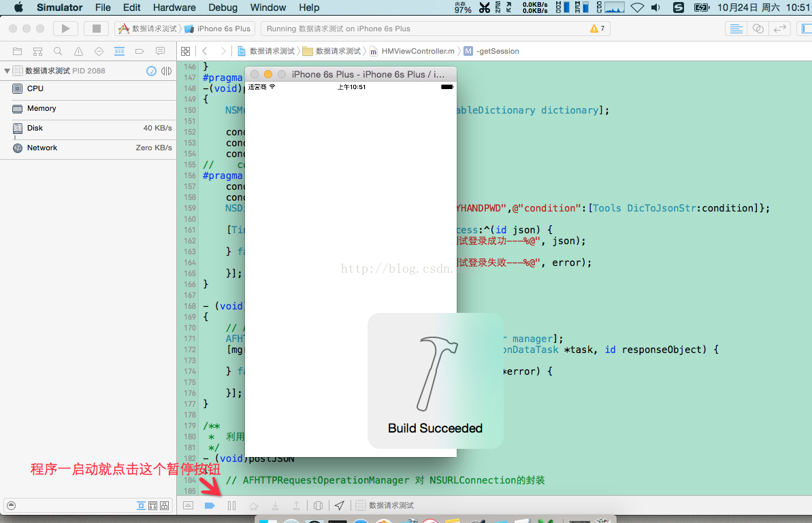The image size is (812, 523).
Task: Open the Debug menu
Action: point(223,7)
